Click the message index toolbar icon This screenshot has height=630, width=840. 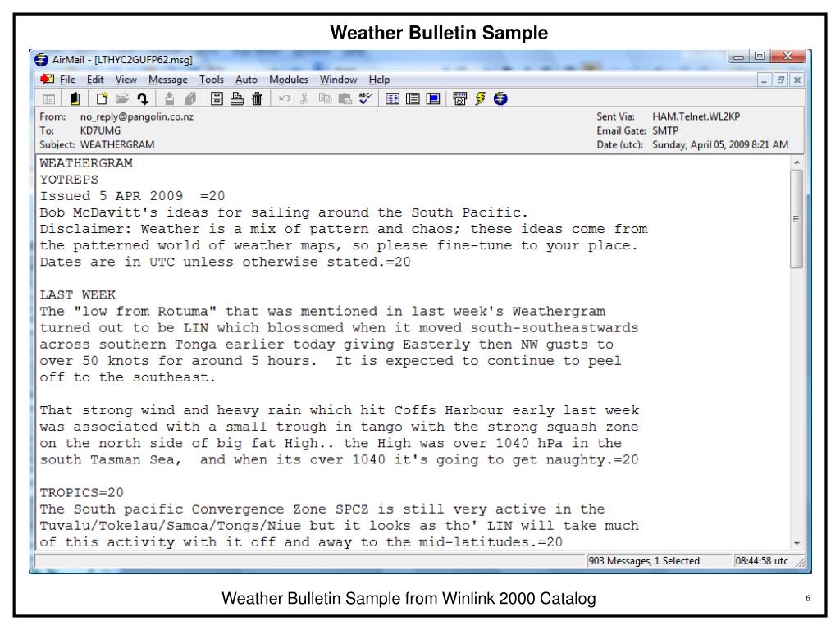(48, 99)
